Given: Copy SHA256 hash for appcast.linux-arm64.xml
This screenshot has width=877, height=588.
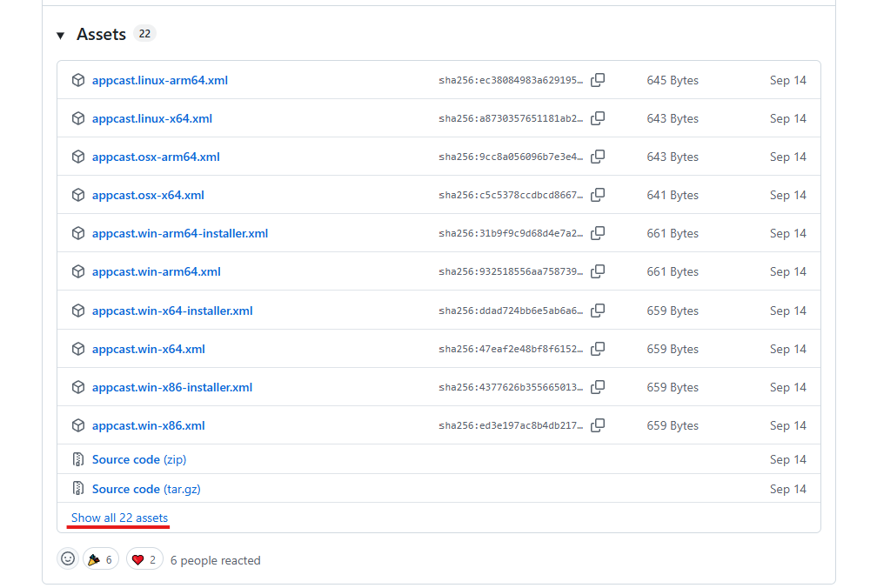Looking at the screenshot, I should coord(598,80).
